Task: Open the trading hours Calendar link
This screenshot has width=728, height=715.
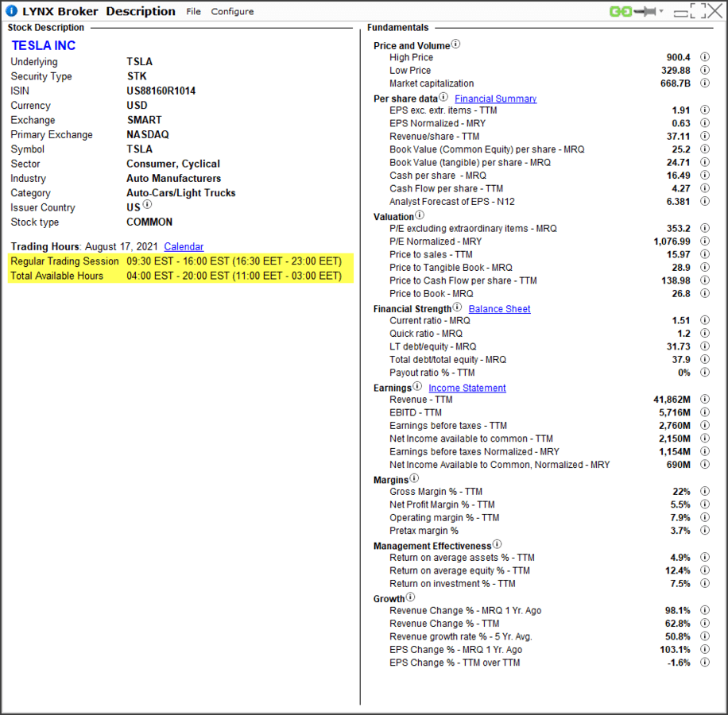Action: coord(184,247)
